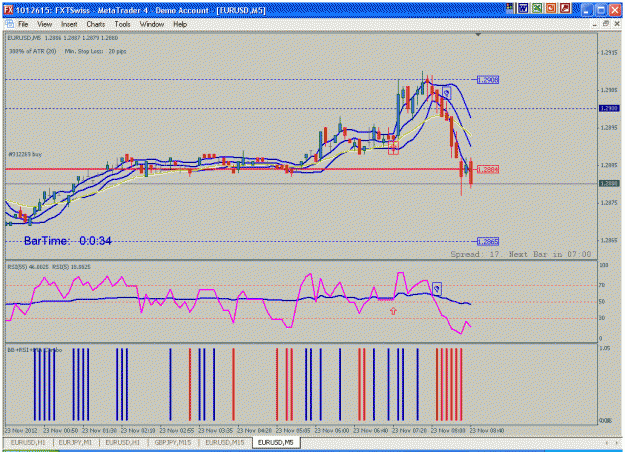Click the 'Min. Stop Loss: 20 pips' label

coord(96,51)
